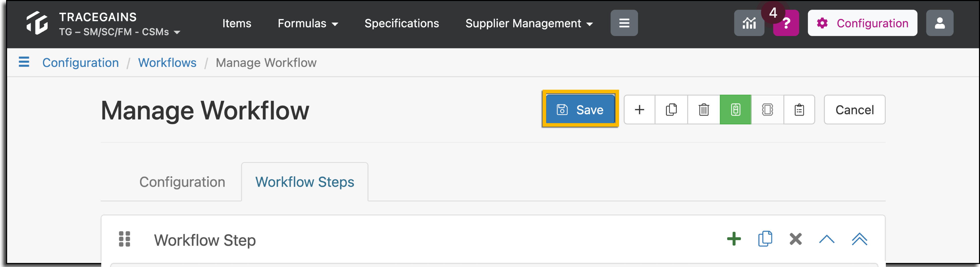Image resolution: width=980 pixels, height=267 pixels.
Task: Click the Save button
Action: point(580,110)
